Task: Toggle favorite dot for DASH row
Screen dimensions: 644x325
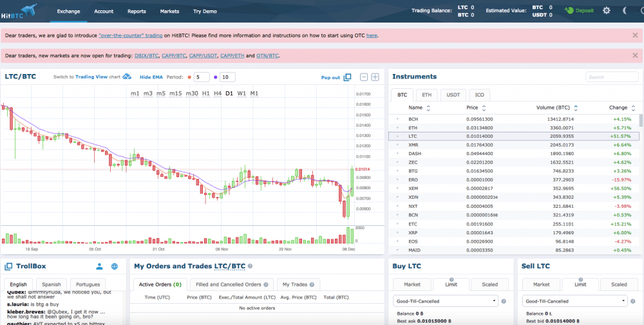Action: click(397, 154)
